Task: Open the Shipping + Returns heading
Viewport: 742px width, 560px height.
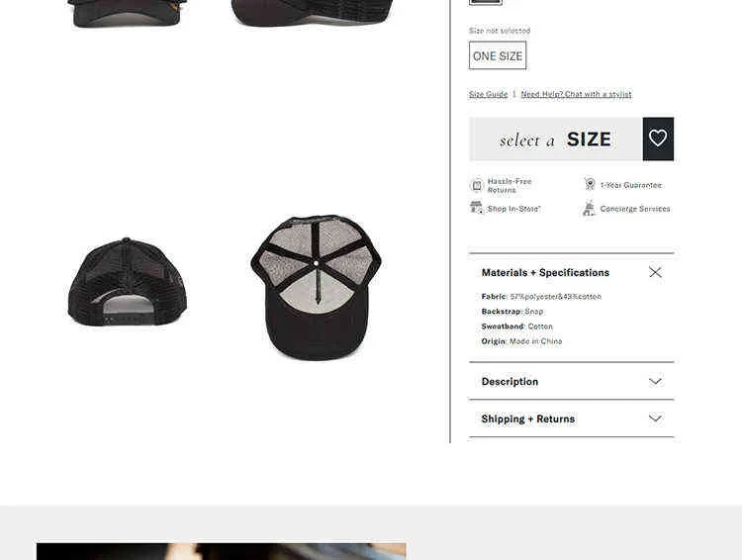Action: pyautogui.click(x=528, y=419)
